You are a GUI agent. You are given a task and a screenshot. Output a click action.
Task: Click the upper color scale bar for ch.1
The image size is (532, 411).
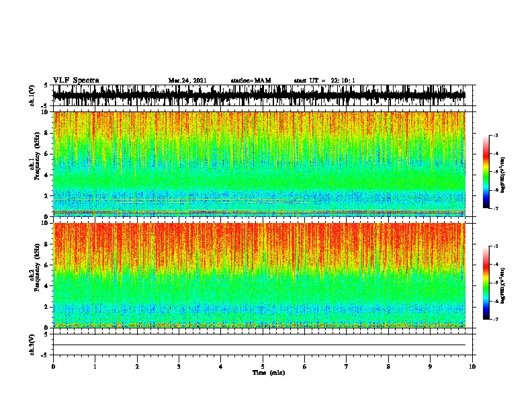(486, 172)
